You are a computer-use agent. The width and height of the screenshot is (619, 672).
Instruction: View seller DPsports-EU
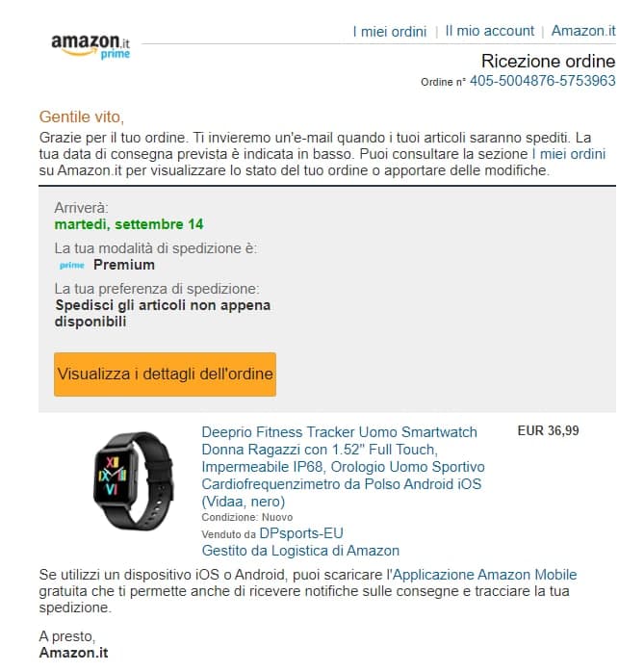pyautogui.click(x=301, y=533)
